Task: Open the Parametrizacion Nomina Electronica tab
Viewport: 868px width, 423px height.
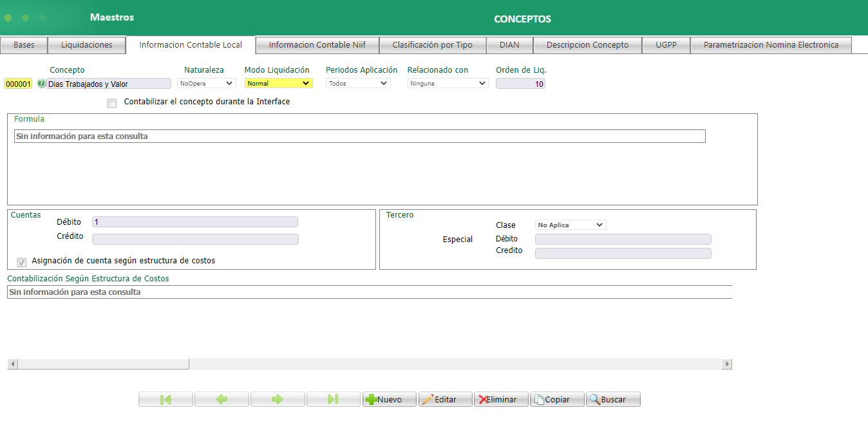Action: point(771,45)
